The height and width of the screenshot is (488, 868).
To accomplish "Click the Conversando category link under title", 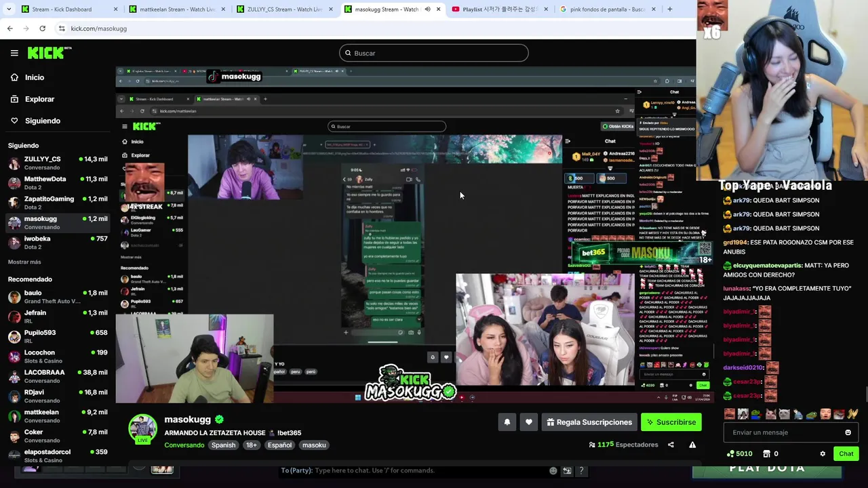I will click(184, 445).
